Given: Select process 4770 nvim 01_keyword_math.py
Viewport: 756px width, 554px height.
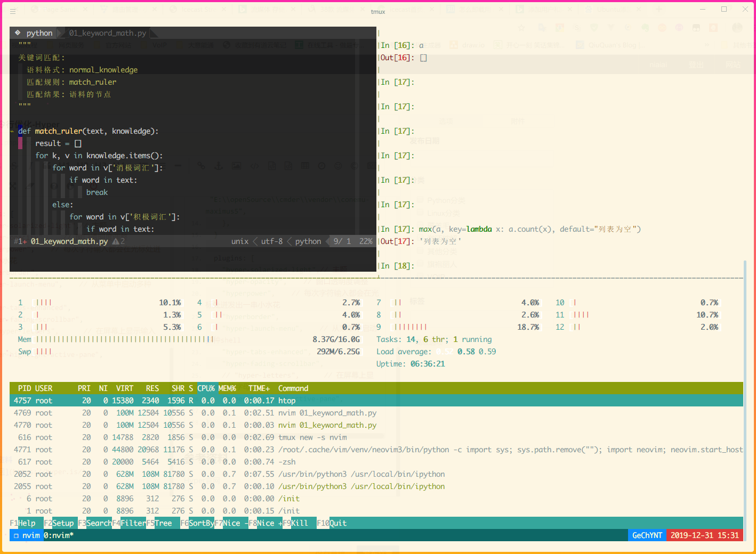Looking at the screenshot, I should pyautogui.click(x=376, y=425).
